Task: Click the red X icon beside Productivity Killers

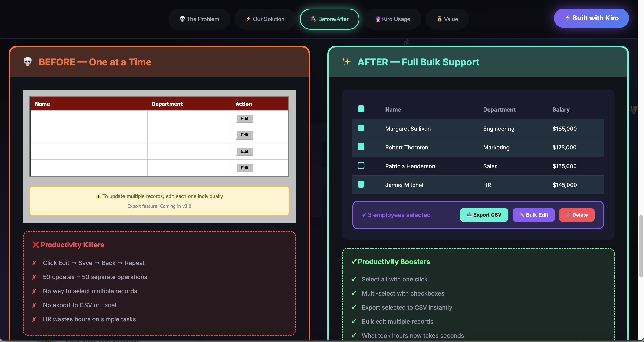Action: click(36, 245)
